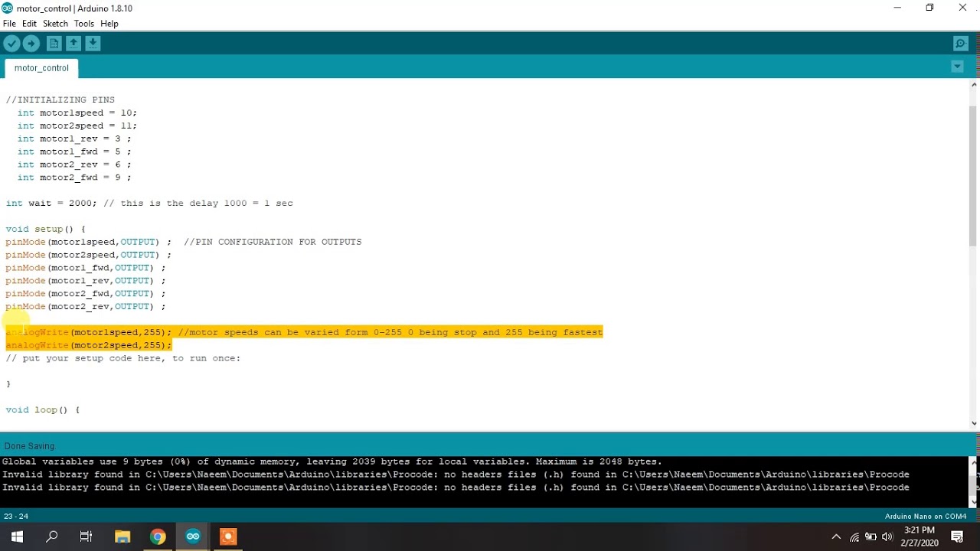Select the motor_control tab
This screenshot has height=551, width=980.
[x=41, y=68]
